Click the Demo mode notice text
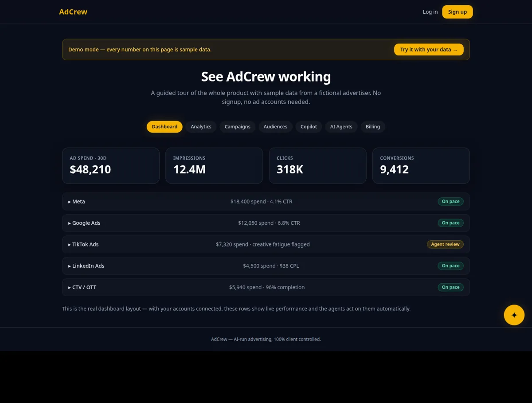The image size is (532, 403). 140,50
